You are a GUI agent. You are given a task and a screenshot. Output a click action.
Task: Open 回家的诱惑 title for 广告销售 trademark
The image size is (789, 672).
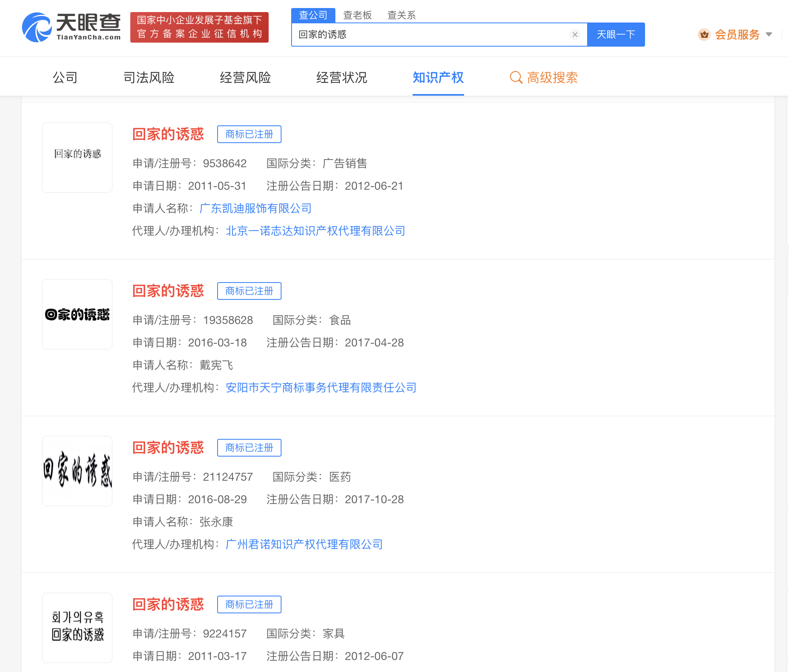pyautogui.click(x=168, y=134)
